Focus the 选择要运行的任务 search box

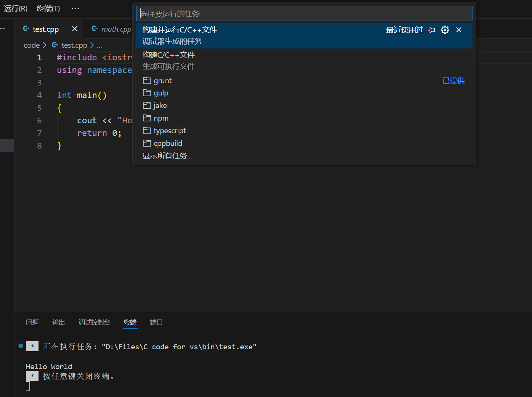click(x=304, y=14)
